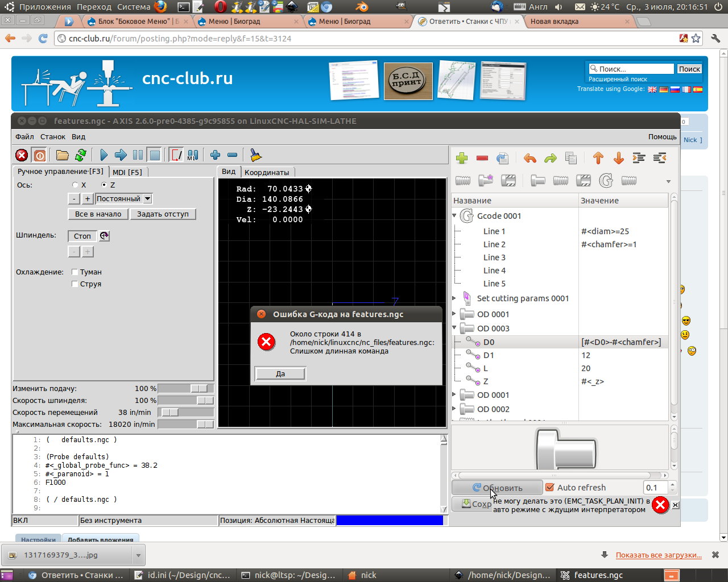Click Расширенный поиск link on forum
Image resolution: width=728 pixels, height=582 pixels.
point(618,79)
